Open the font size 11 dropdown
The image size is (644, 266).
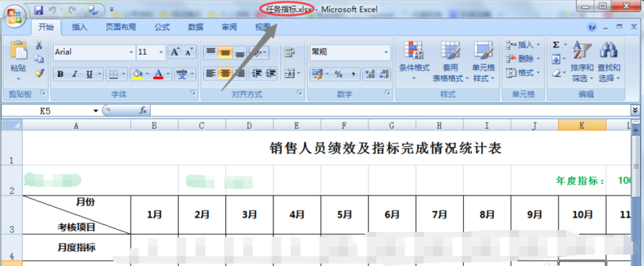point(162,52)
